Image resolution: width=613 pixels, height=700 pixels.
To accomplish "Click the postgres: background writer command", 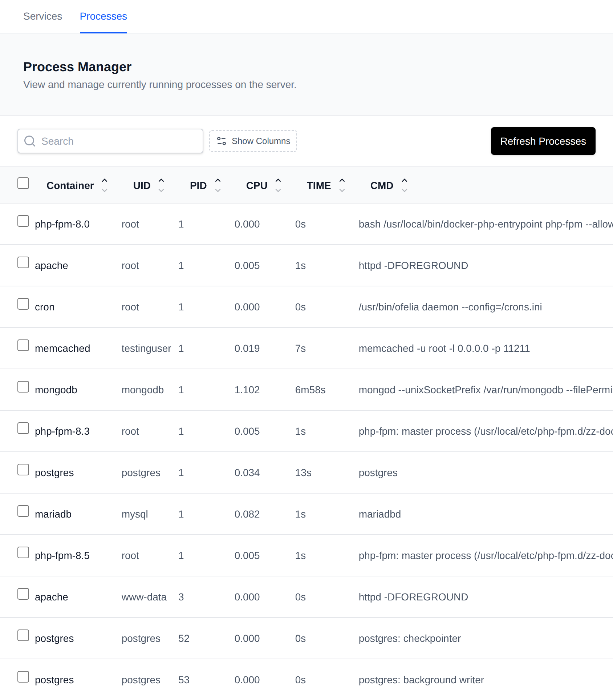I will (421, 680).
